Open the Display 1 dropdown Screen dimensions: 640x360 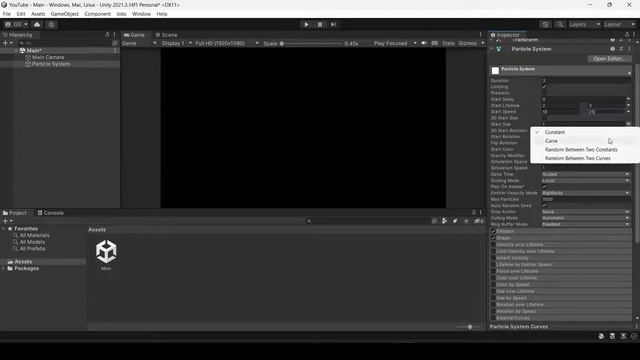pyautogui.click(x=176, y=43)
